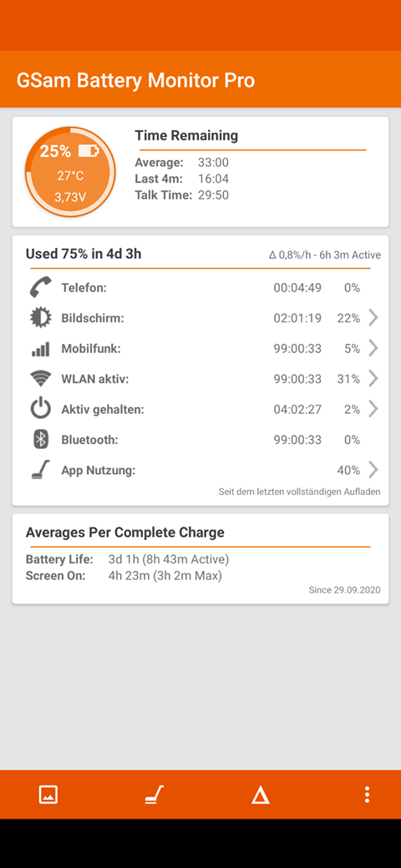This screenshot has height=868, width=401.
Task: Expand the WLAN aktiv details chevron
Action: [373, 379]
